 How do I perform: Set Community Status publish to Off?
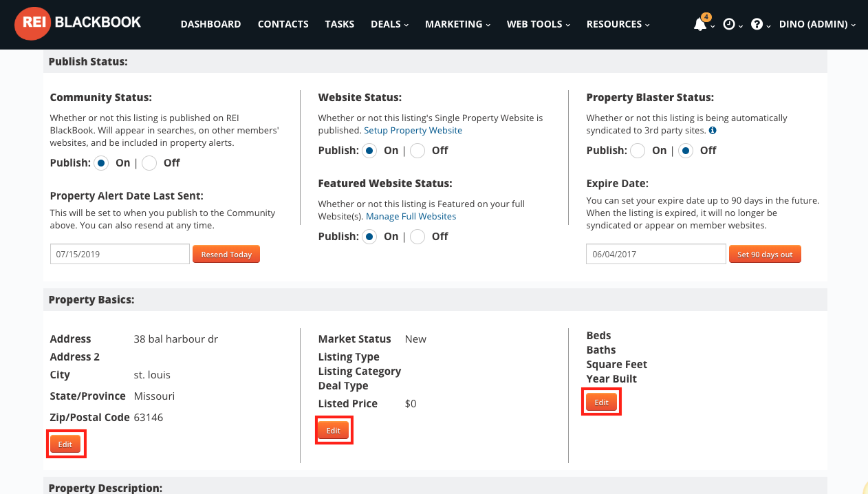click(x=150, y=163)
